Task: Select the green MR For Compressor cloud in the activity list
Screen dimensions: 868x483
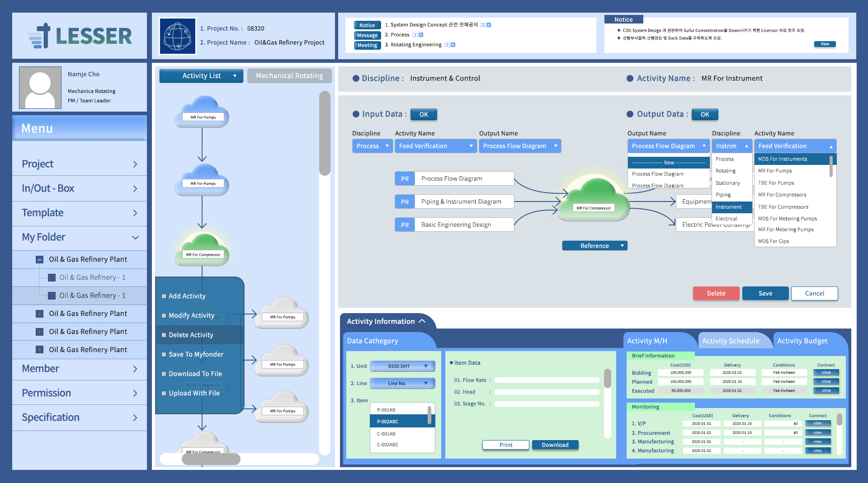Action: coord(202,249)
